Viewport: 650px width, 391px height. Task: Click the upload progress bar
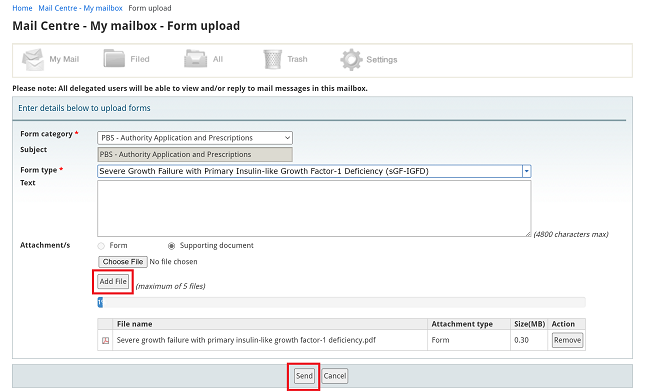click(342, 302)
